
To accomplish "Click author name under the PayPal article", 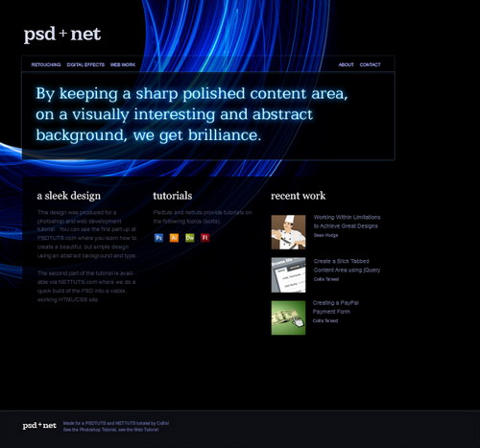I will tap(325, 320).
